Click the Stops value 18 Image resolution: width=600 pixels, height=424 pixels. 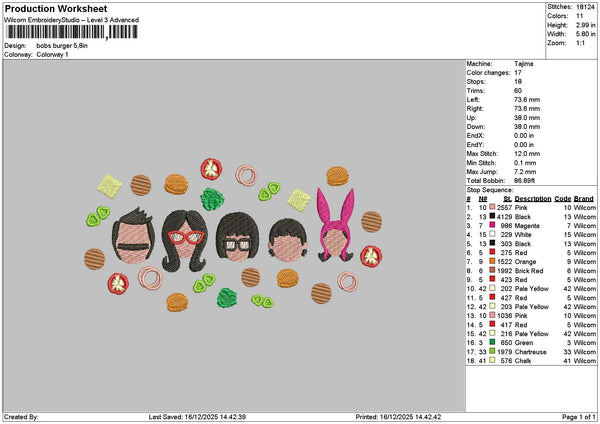[518, 82]
